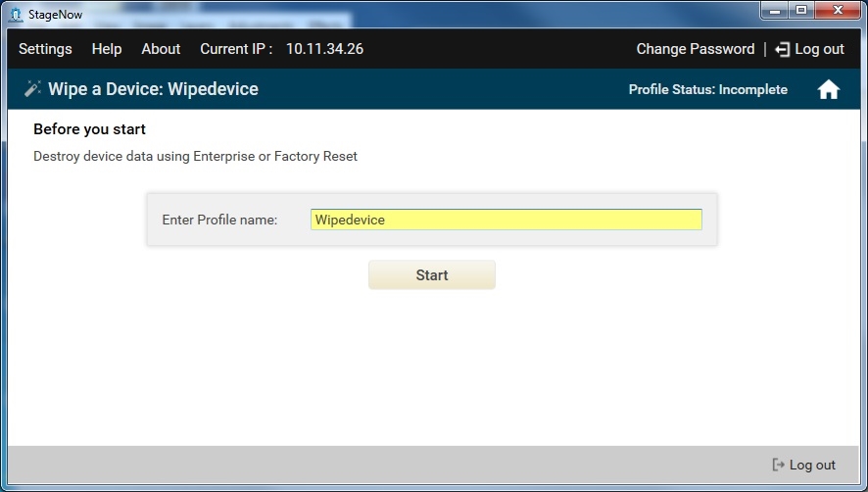Close the StageNow window
868x492 pixels.
coord(836,11)
